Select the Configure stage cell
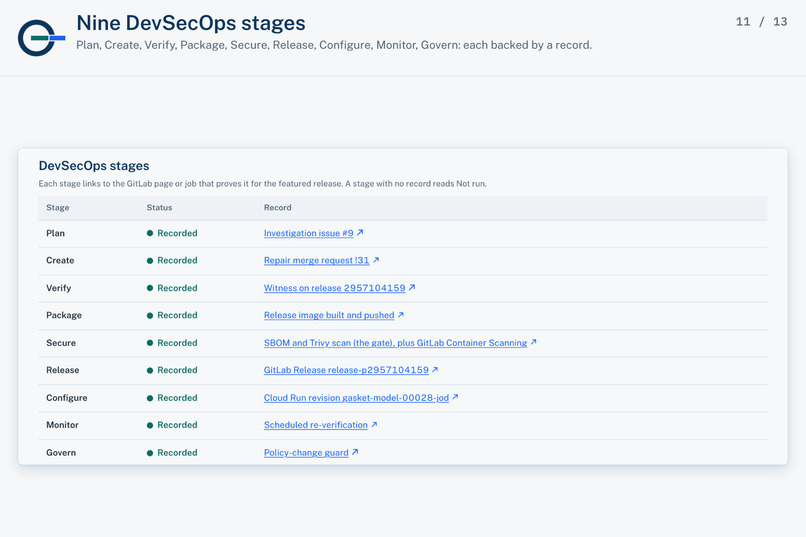806x537 pixels. (x=67, y=398)
